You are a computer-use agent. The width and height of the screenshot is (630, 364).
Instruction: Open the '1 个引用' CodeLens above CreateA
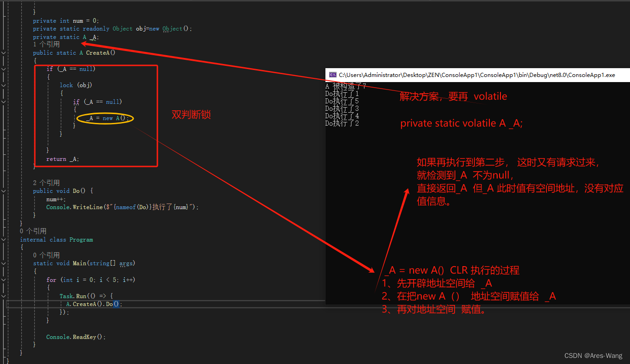pyautogui.click(x=46, y=45)
